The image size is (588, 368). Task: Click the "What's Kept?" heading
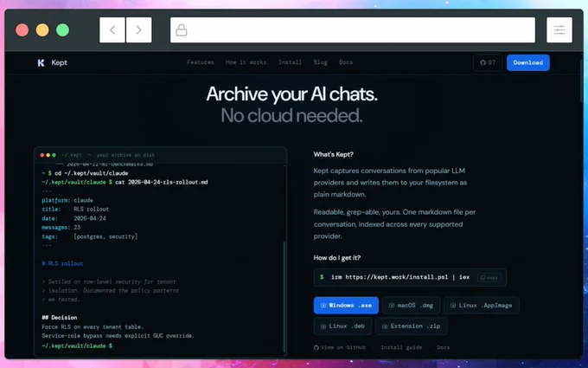tap(334, 154)
